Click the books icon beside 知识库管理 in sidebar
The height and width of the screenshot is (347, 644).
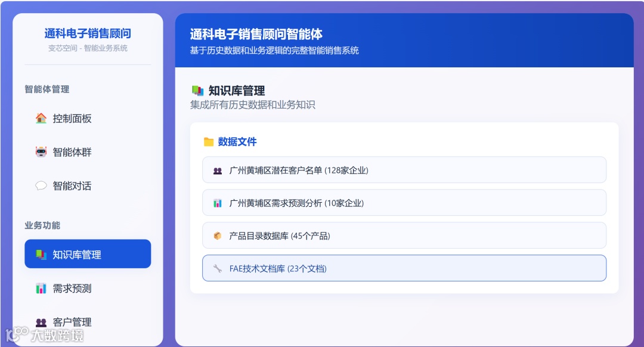[41, 254]
